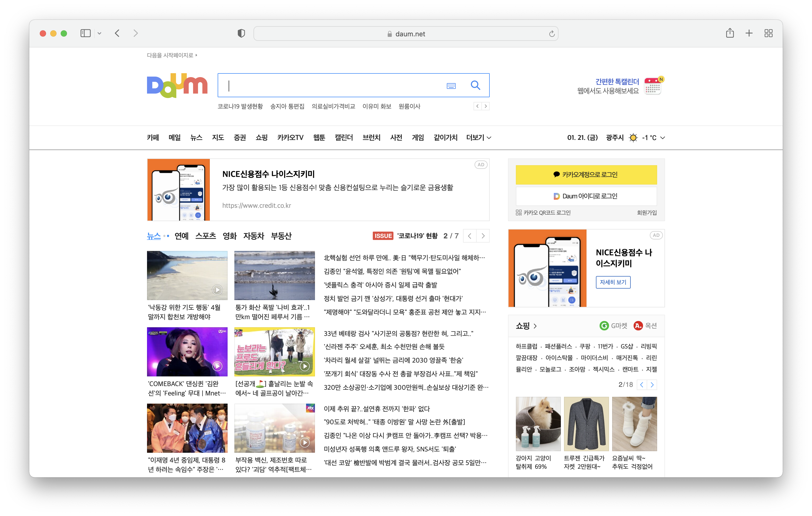This screenshot has height=516, width=812.
Task: Click inside the Daum search input field
Action: (330, 85)
